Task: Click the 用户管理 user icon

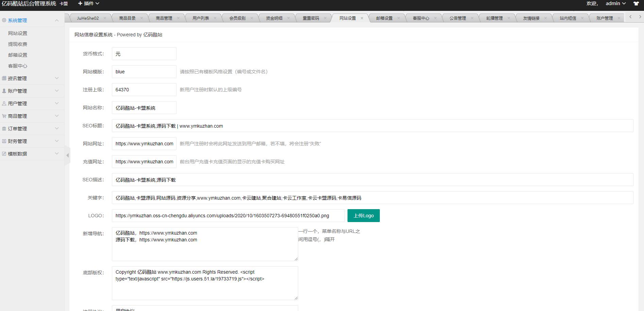Action: pyautogui.click(x=4, y=104)
